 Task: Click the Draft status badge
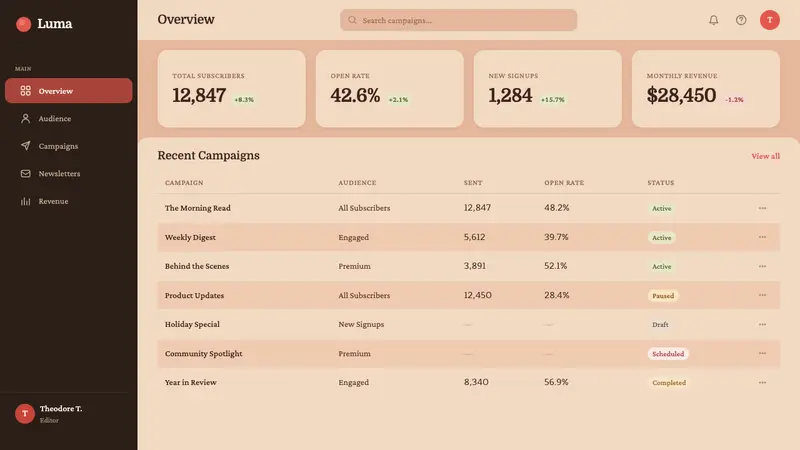click(x=660, y=324)
